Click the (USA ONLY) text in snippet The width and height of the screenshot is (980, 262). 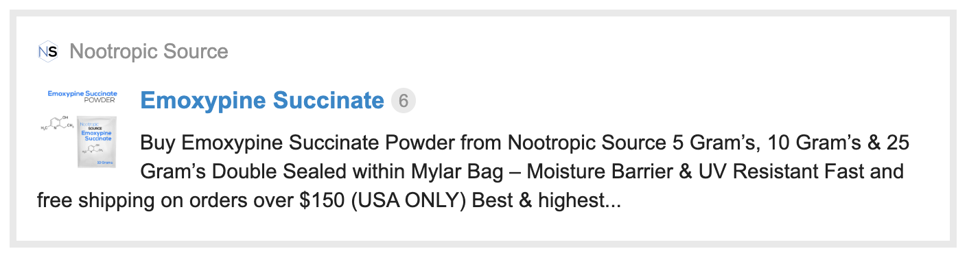click(x=412, y=202)
